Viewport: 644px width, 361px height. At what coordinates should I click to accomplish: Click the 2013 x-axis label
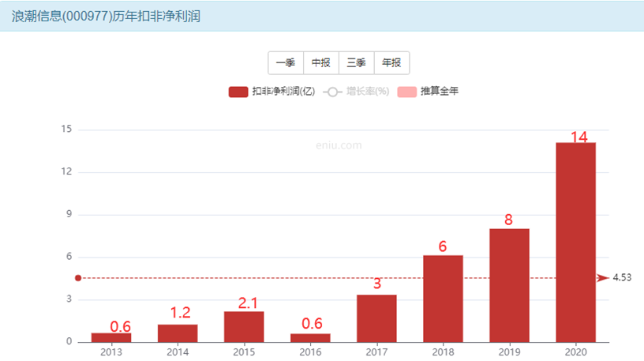[x=111, y=352]
